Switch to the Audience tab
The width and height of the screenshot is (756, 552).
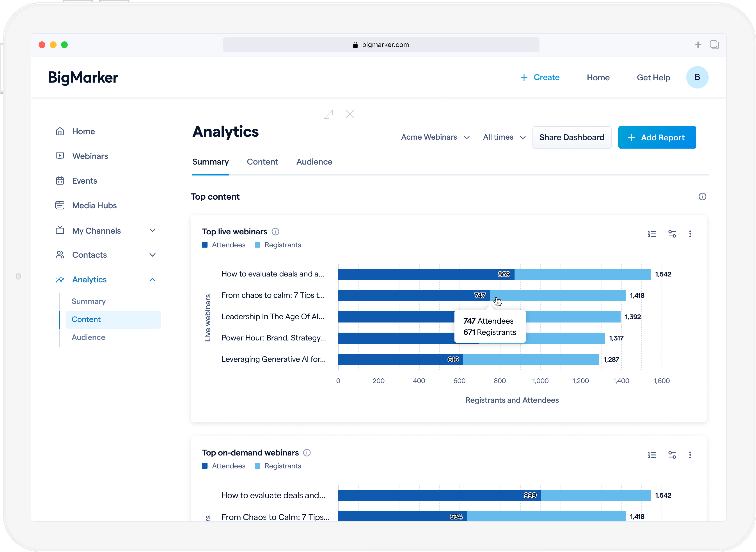[314, 162]
